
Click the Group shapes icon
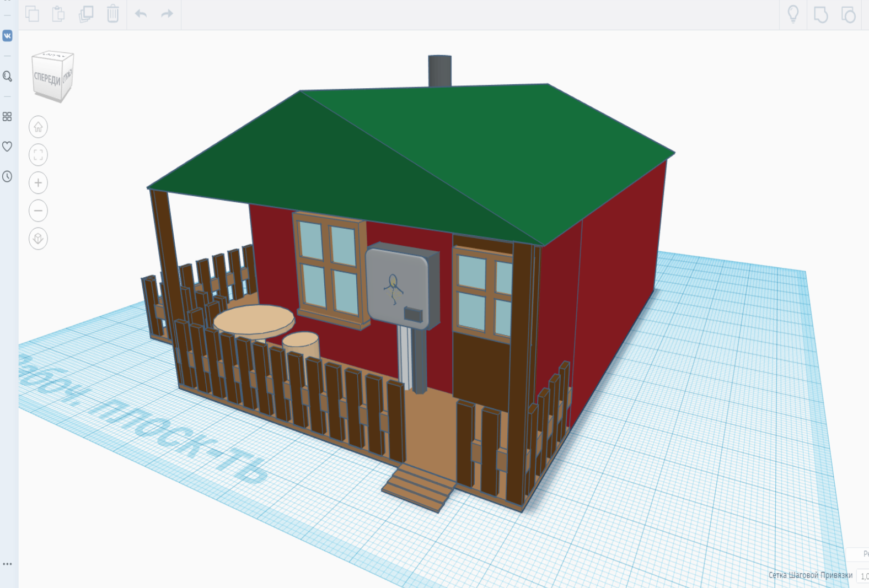pos(821,14)
